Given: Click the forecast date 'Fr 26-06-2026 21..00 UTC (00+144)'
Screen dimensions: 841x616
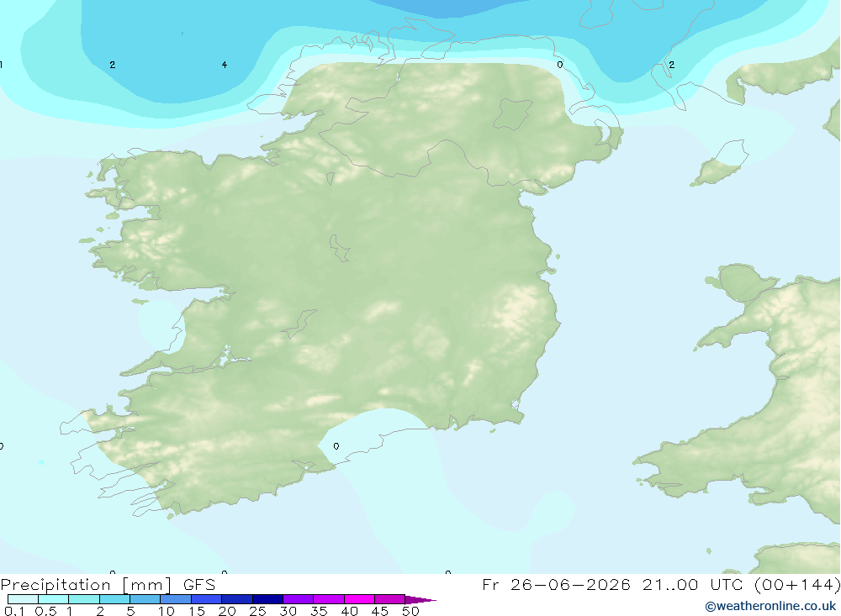Looking at the screenshot, I should pos(661,585).
